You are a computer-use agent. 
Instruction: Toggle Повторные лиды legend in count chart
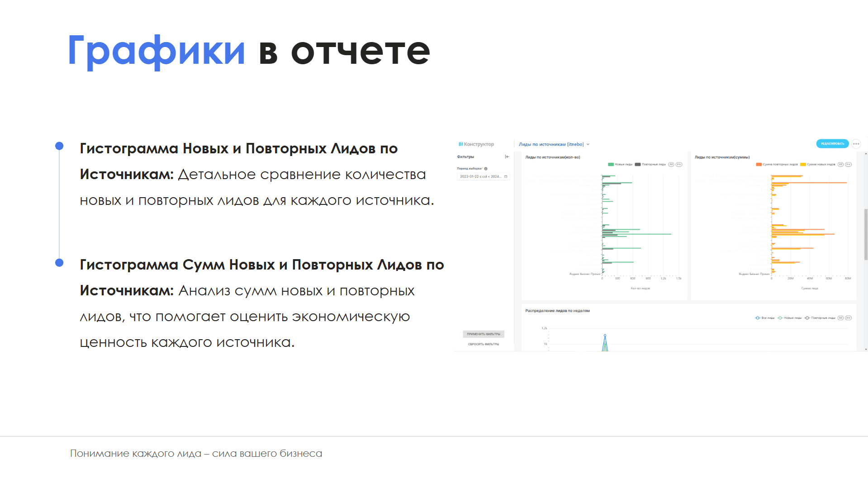click(650, 165)
